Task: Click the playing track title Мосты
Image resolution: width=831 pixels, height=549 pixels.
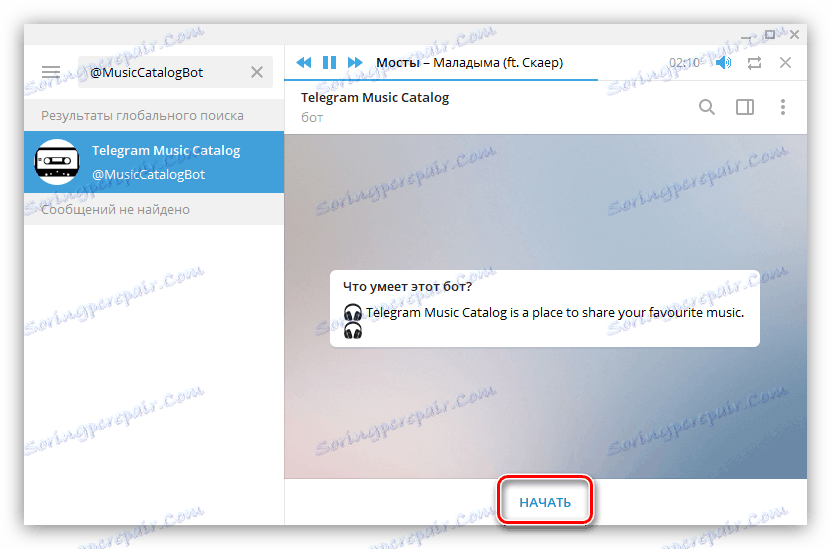Action: click(x=397, y=63)
